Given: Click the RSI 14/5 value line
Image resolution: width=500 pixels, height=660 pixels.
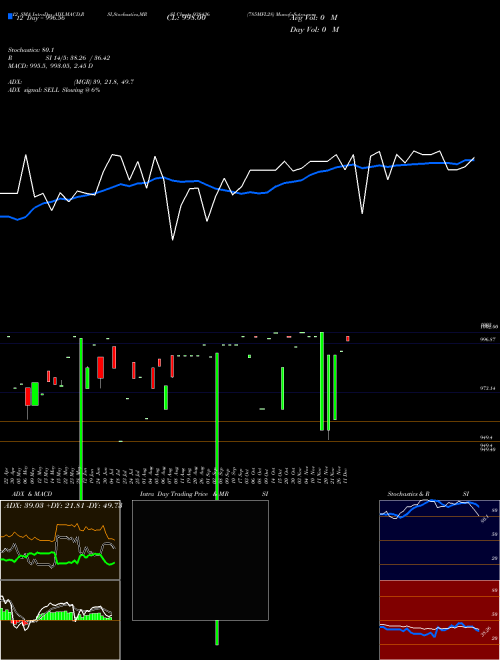Looking at the screenshot, I should [x=59, y=58].
